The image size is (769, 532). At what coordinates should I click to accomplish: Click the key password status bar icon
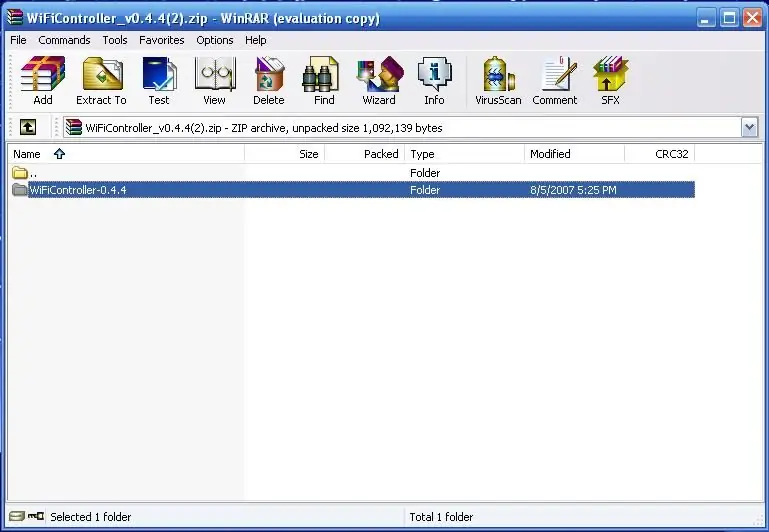[36, 516]
